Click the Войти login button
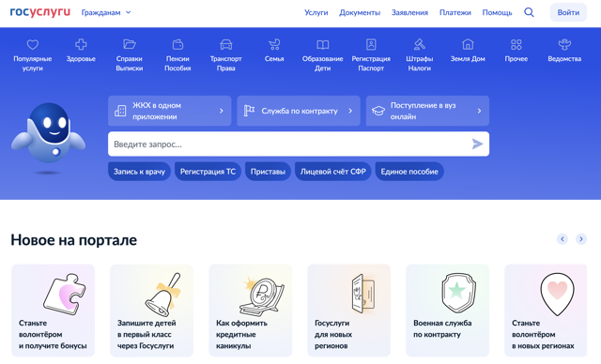601x364 pixels. (x=568, y=12)
